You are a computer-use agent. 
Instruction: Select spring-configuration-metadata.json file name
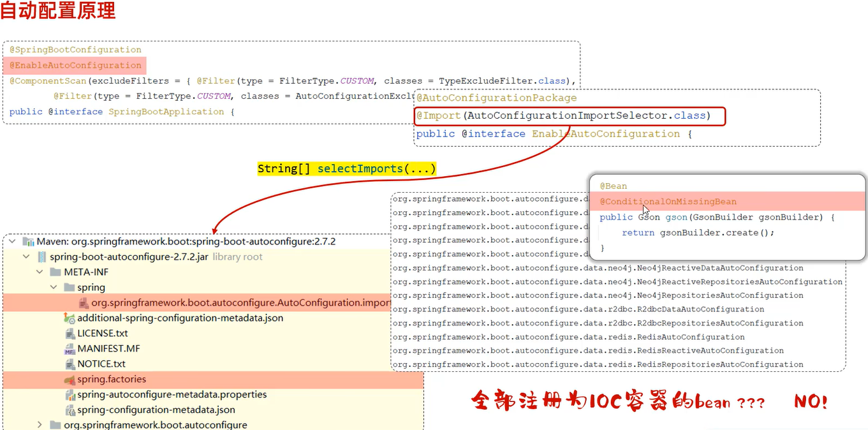pos(156,410)
